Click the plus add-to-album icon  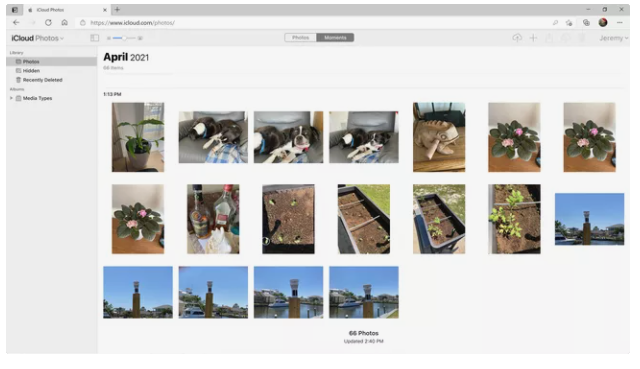click(x=533, y=38)
